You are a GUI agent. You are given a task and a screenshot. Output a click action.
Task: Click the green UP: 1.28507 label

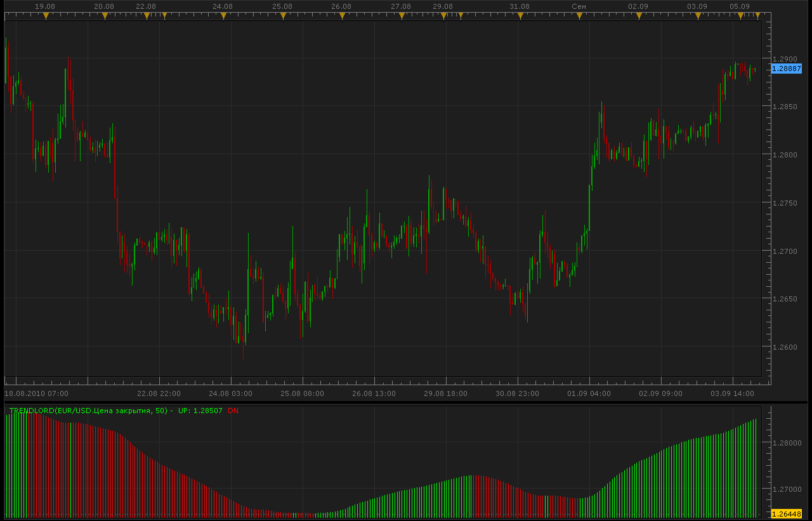coord(200,411)
